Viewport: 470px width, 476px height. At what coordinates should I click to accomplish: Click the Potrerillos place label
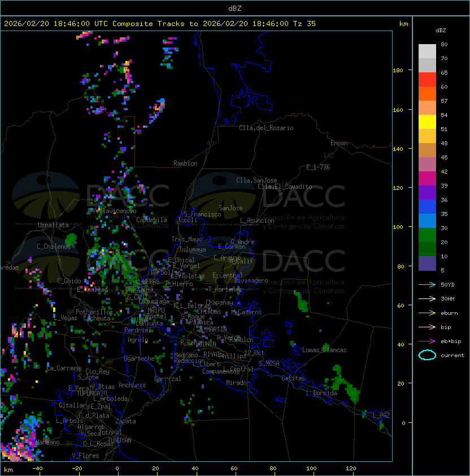coord(94,312)
